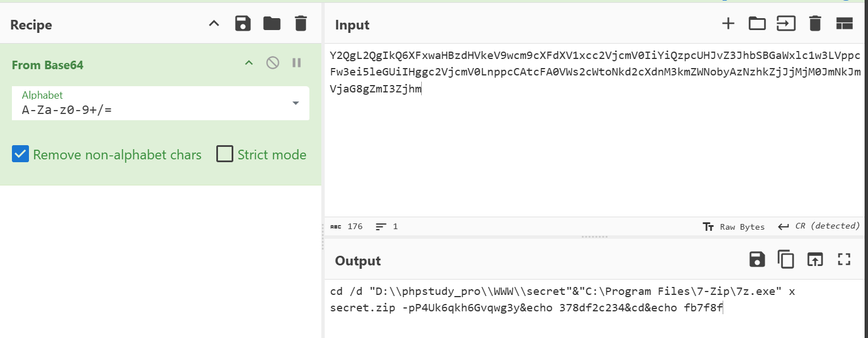This screenshot has width=868, height=338.
Task: Save the current recipe
Action: click(243, 24)
